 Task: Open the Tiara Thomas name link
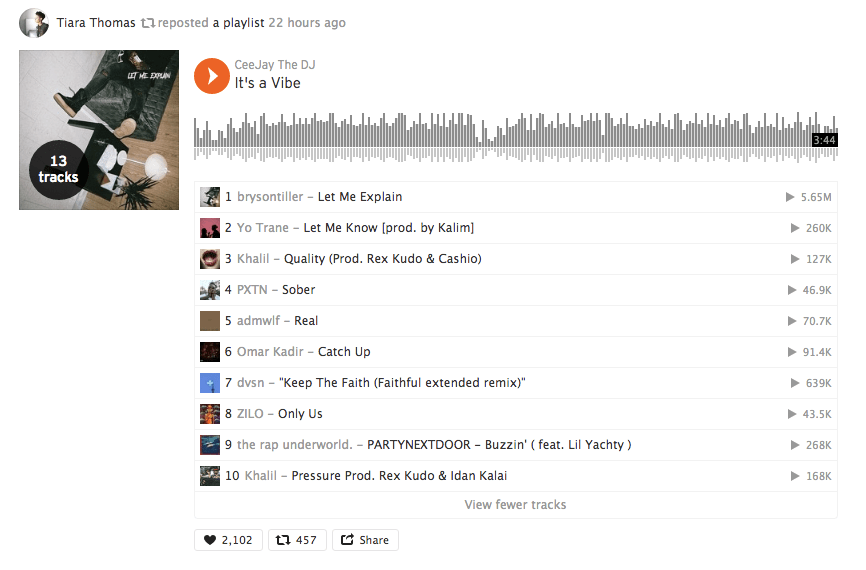coord(96,23)
